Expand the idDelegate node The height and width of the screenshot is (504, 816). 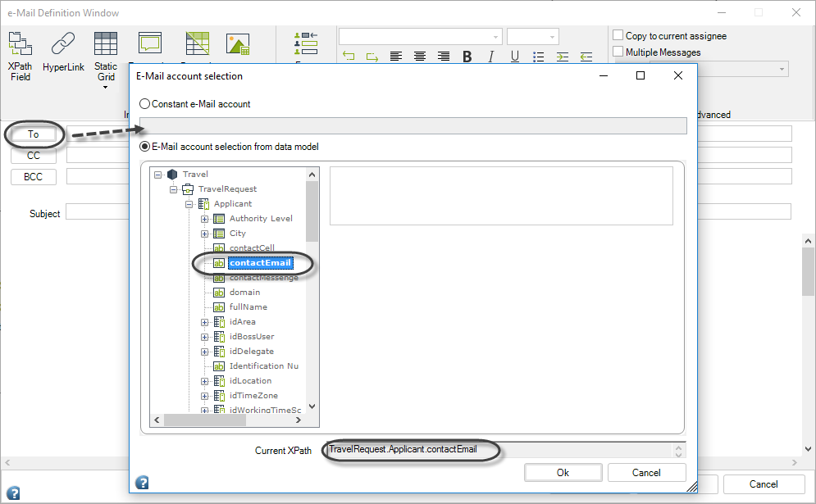(204, 352)
